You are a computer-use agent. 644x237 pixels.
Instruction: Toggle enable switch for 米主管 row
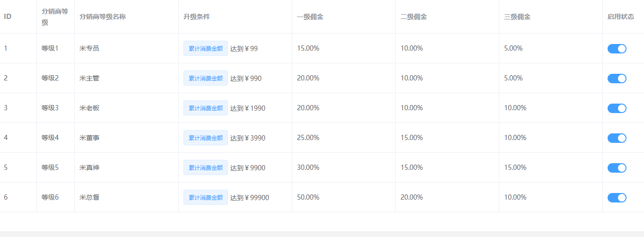click(x=617, y=78)
